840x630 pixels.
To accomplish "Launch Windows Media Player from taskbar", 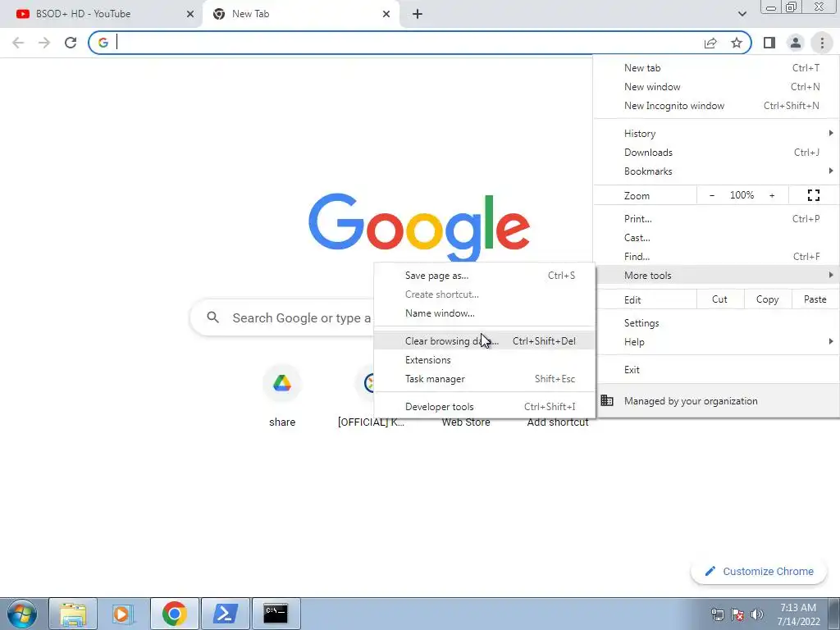I will click(x=123, y=614).
